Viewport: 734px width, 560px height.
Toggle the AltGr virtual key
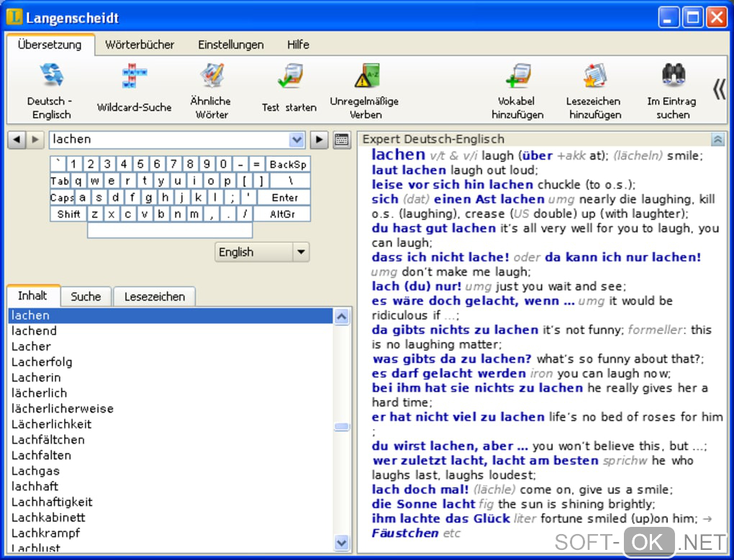[282, 214]
